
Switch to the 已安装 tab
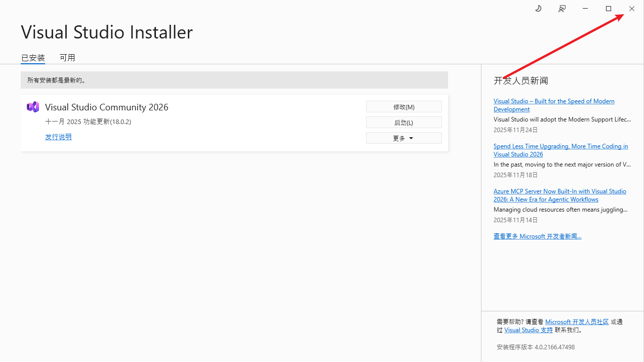coord(33,58)
